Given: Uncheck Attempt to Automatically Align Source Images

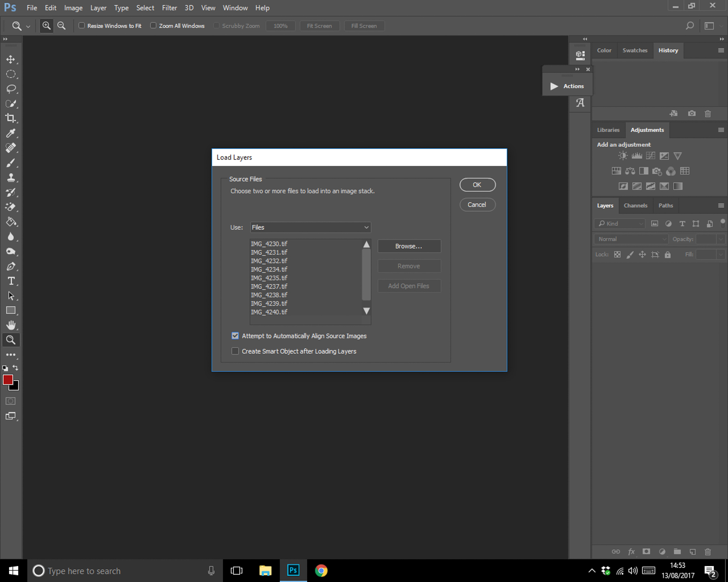Looking at the screenshot, I should pos(235,336).
